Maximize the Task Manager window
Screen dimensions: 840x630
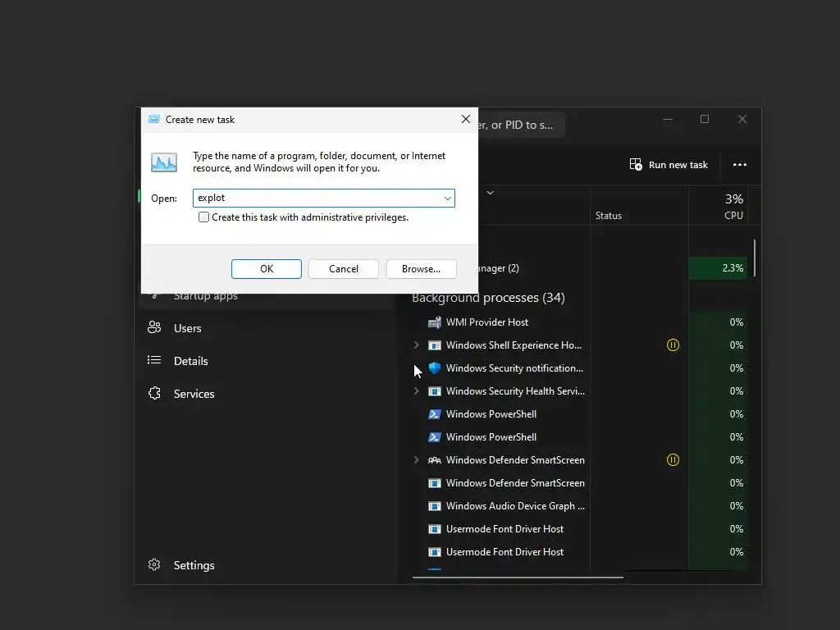[x=705, y=119]
